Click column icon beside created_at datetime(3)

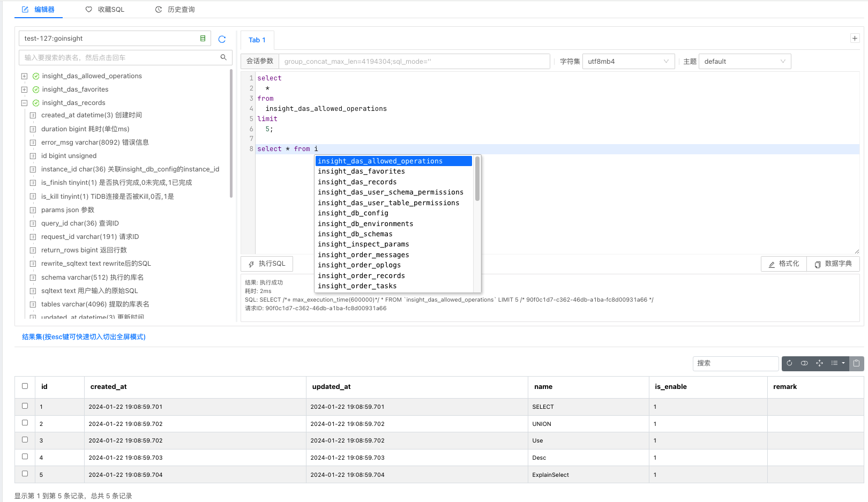[x=33, y=115]
